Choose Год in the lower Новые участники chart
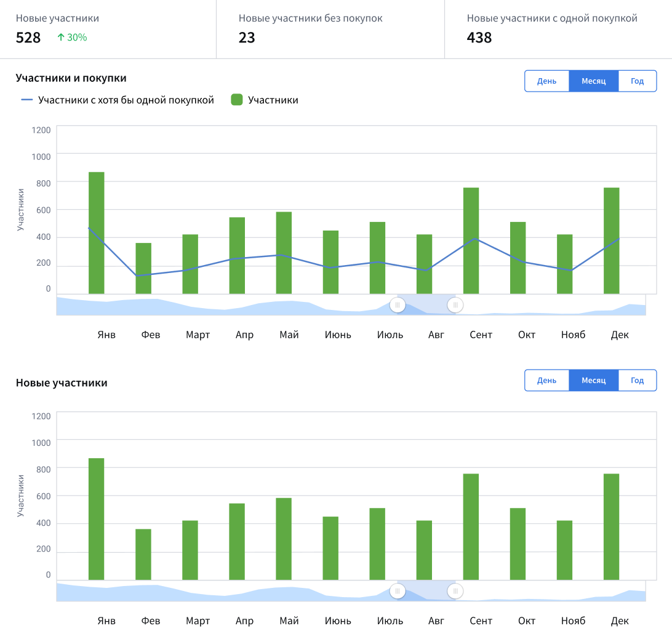The image size is (672, 642). point(637,380)
